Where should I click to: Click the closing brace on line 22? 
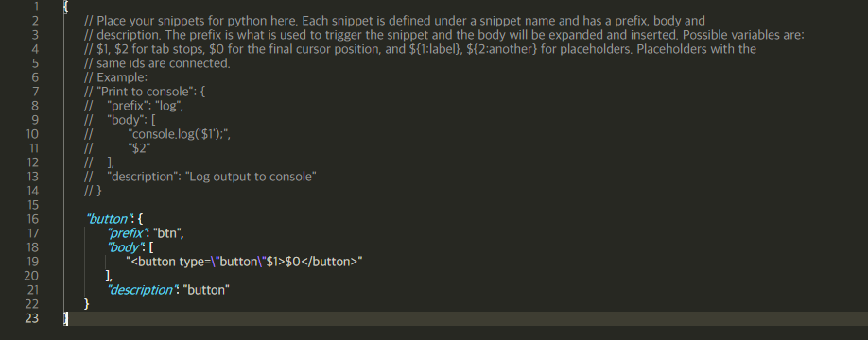87,303
